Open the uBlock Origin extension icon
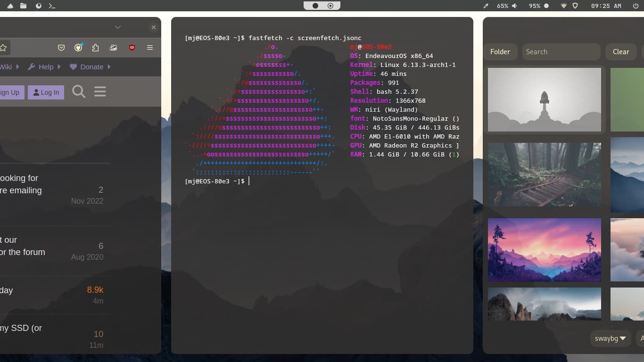This screenshot has height=362, width=644. pos(132,48)
